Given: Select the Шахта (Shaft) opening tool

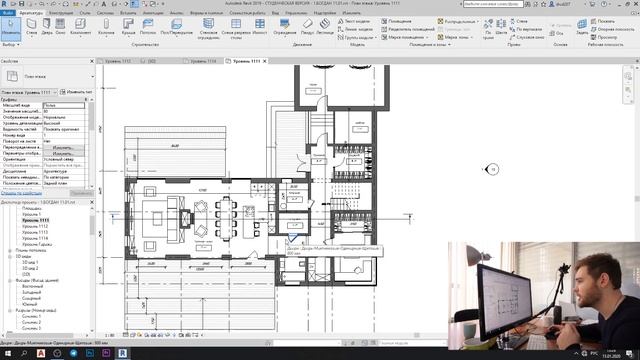Looking at the screenshot, I should (501, 27).
